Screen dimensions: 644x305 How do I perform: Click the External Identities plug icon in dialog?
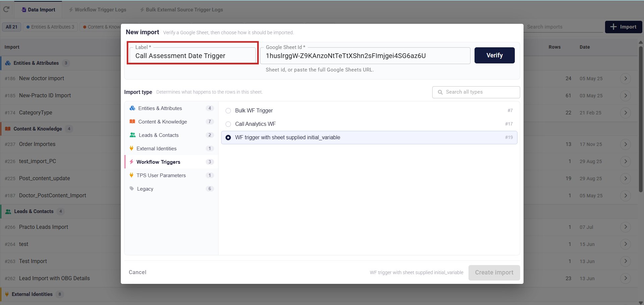132,148
